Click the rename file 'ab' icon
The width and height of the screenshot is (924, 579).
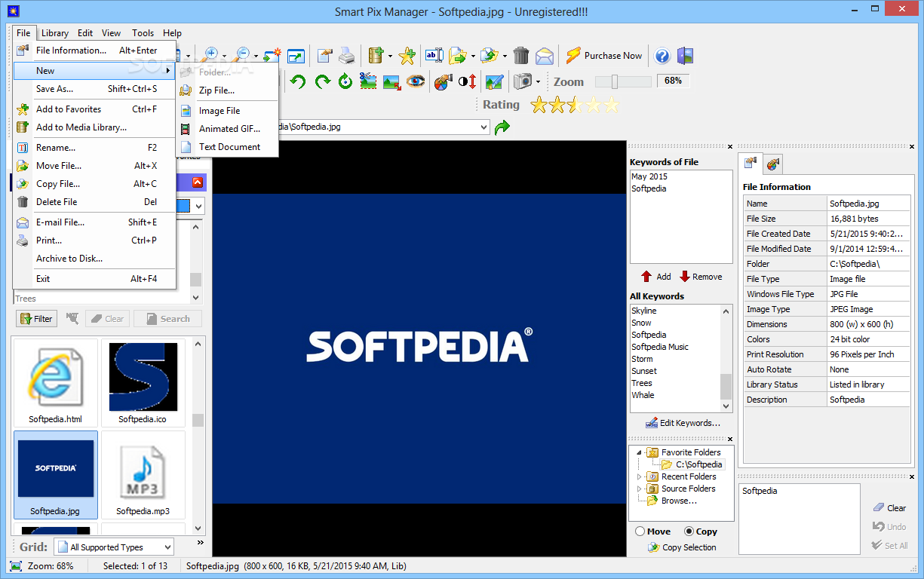pos(434,56)
